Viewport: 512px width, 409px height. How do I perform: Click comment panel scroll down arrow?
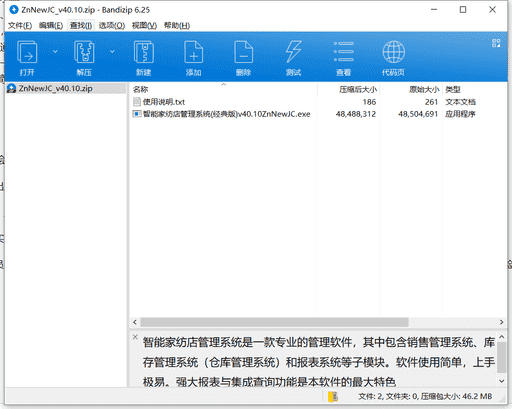click(502, 381)
